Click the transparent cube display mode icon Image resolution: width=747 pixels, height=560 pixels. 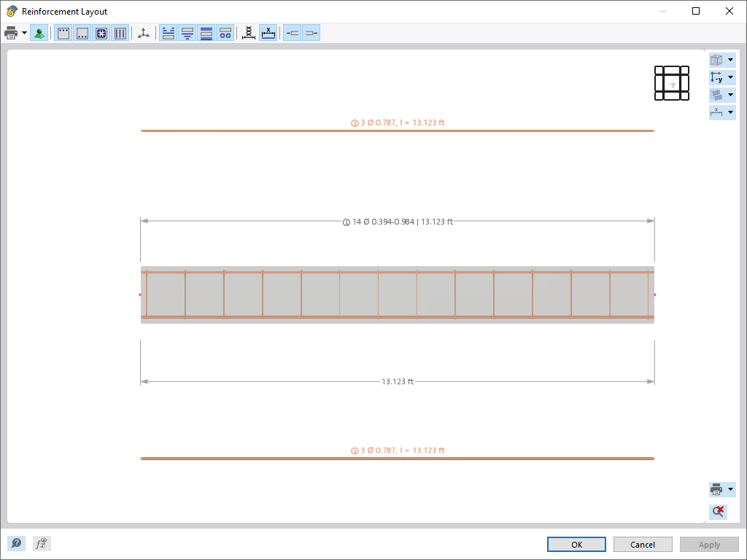[x=716, y=60]
